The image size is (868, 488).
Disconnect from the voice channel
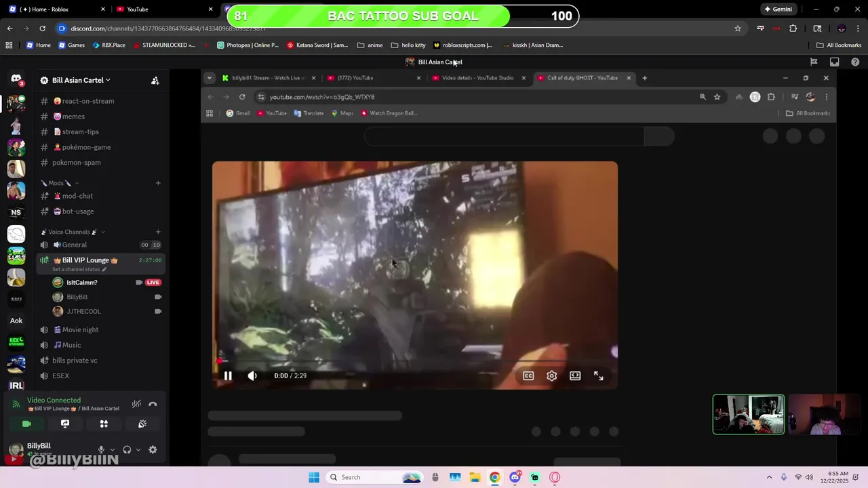(153, 404)
